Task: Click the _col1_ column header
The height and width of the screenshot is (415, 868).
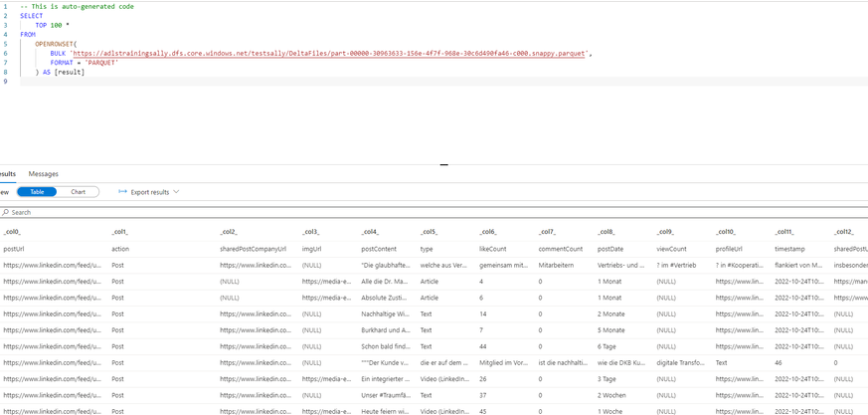Action: [120, 232]
